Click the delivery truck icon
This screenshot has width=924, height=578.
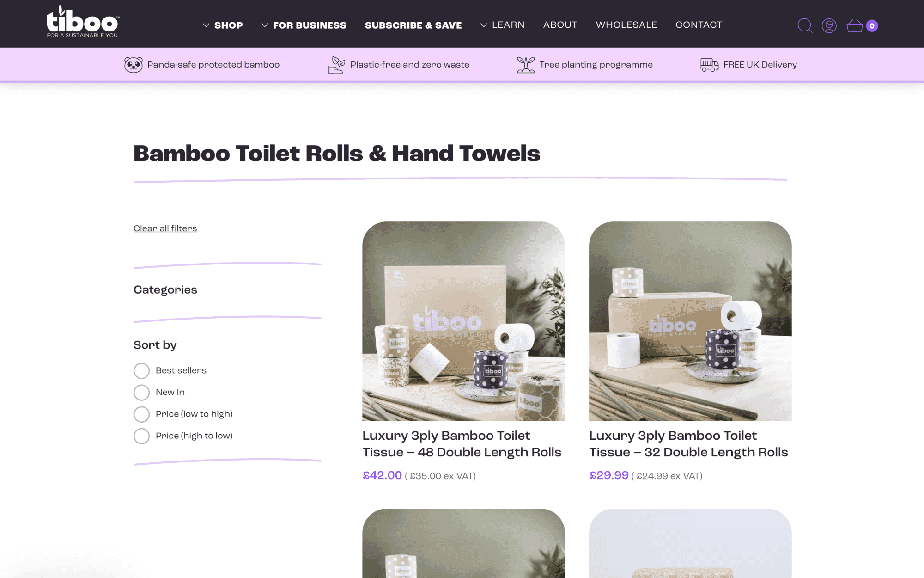click(709, 65)
